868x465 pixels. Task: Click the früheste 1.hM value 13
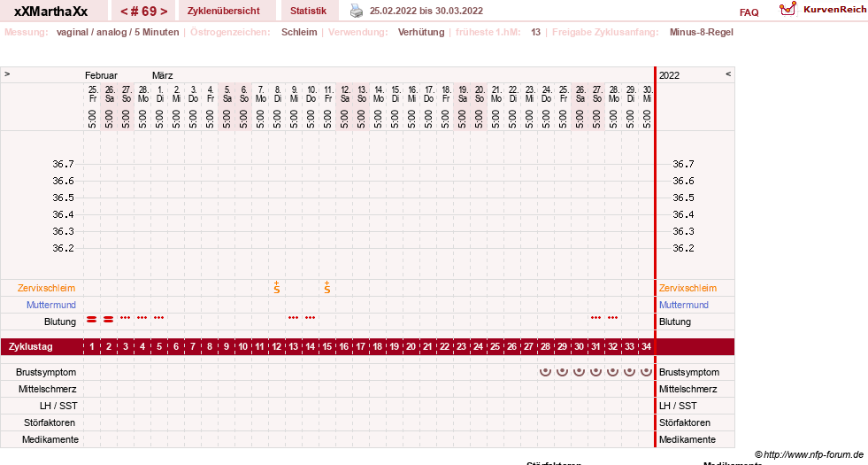coord(535,32)
